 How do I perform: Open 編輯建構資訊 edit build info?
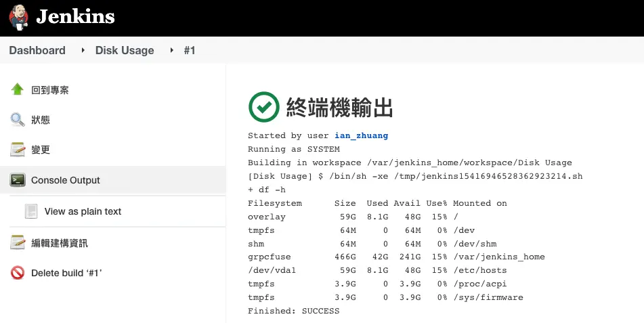tap(60, 243)
